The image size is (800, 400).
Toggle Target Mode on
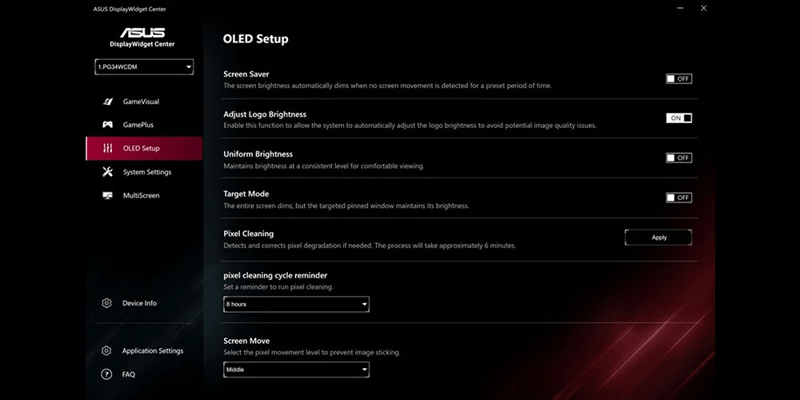(x=678, y=197)
